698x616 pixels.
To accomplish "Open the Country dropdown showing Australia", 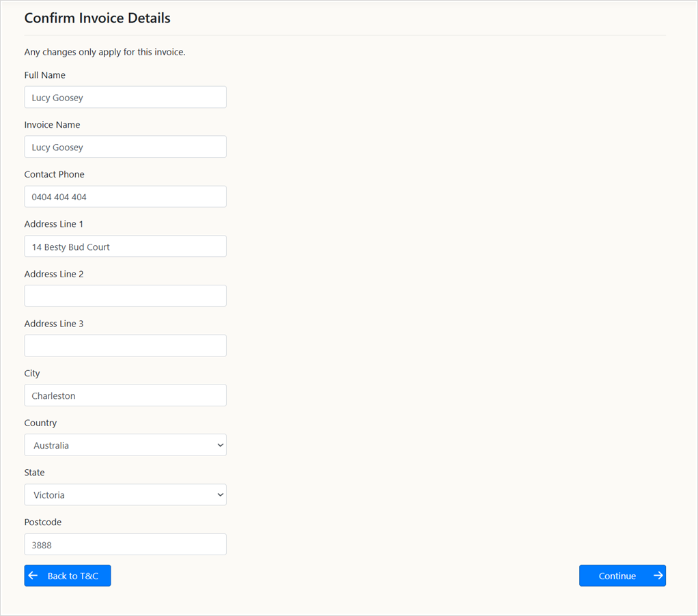I will click(125, 445).
